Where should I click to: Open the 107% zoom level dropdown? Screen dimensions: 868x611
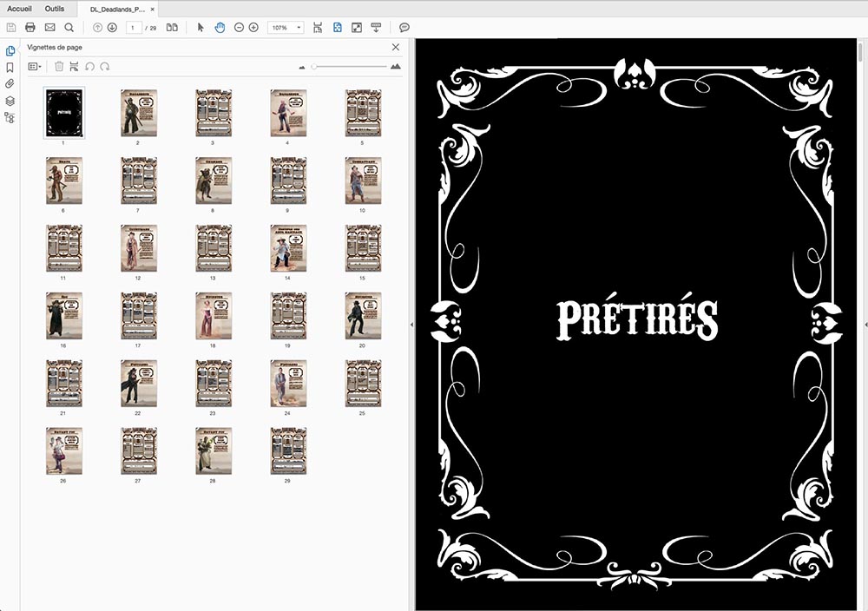[299, 28]
